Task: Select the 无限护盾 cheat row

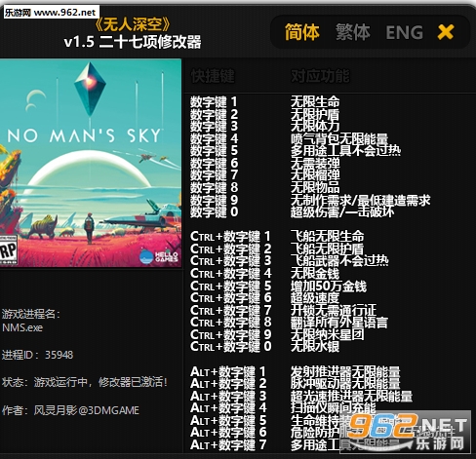Action: point(315,114)
